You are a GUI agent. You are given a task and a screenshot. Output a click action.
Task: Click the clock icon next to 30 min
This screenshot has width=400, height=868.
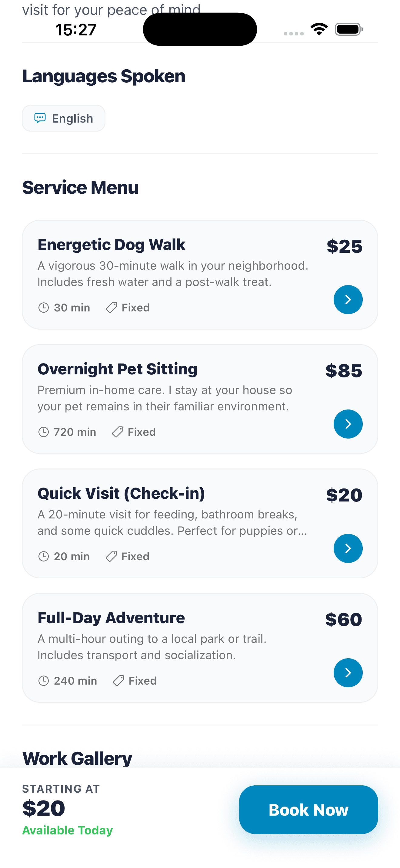[44, 307]
